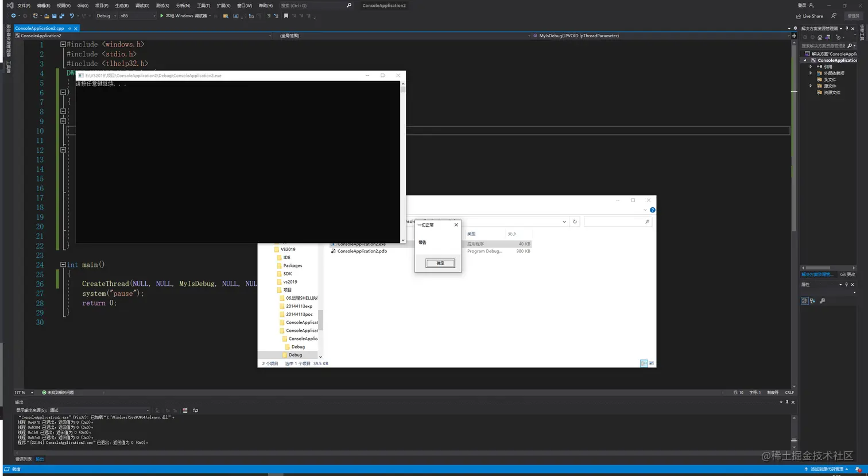Click the clear all output icon
The height and width of the screenshot is (476, 868).
[x=185, y=411]
